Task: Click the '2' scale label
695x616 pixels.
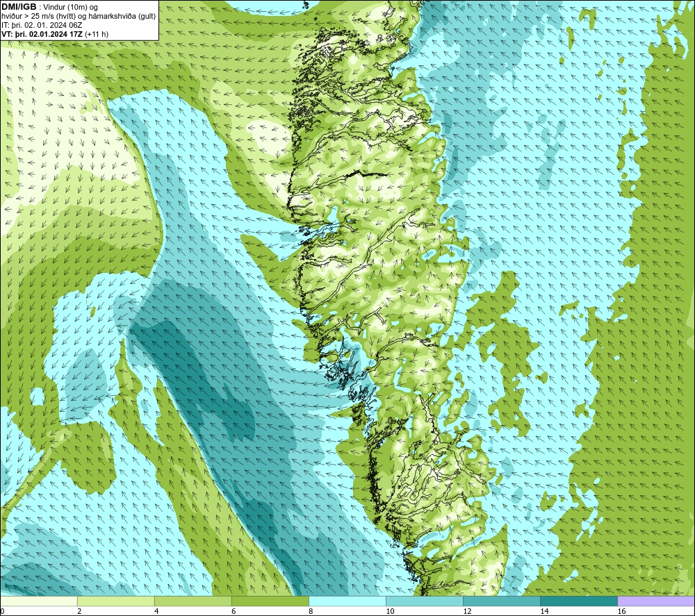Action: [x=79, y=611]
